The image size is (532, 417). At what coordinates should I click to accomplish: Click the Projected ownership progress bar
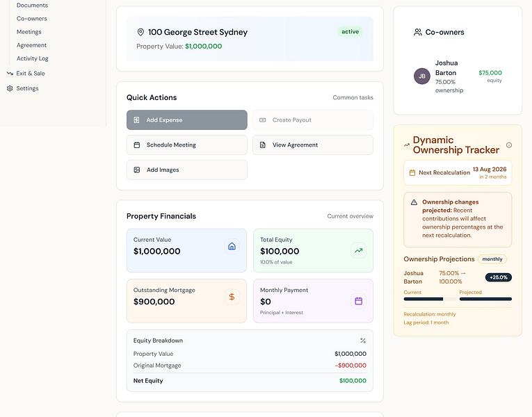[485, 299]
